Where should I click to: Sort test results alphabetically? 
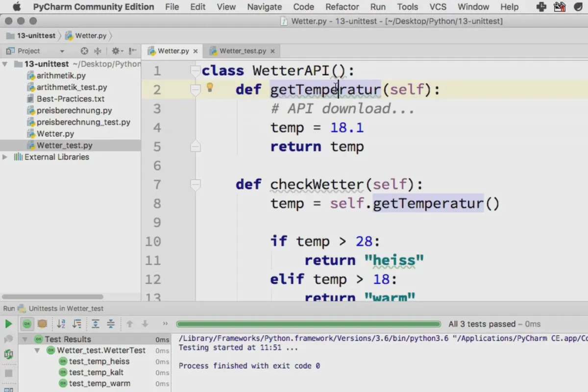point(61,324)
